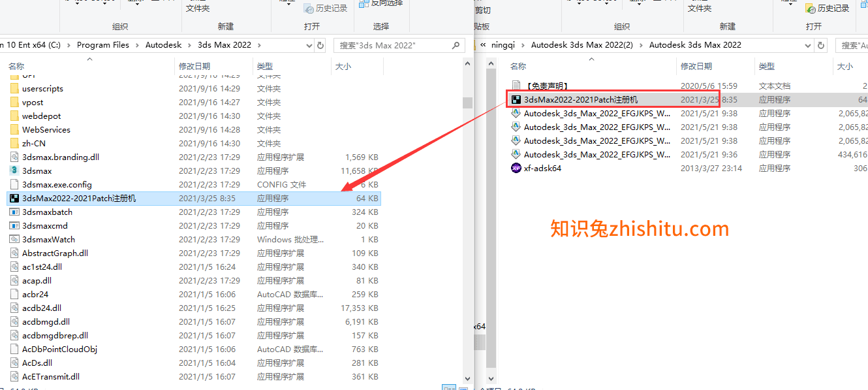Click the WebServices folder icon
This screenshot has height=390, width=868.
(14, 130)
